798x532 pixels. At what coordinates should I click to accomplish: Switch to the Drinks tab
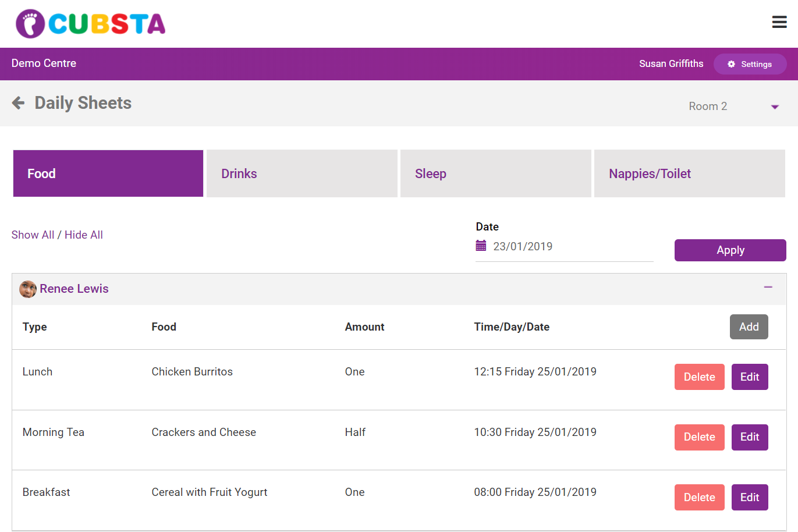(x=302, y=173)
